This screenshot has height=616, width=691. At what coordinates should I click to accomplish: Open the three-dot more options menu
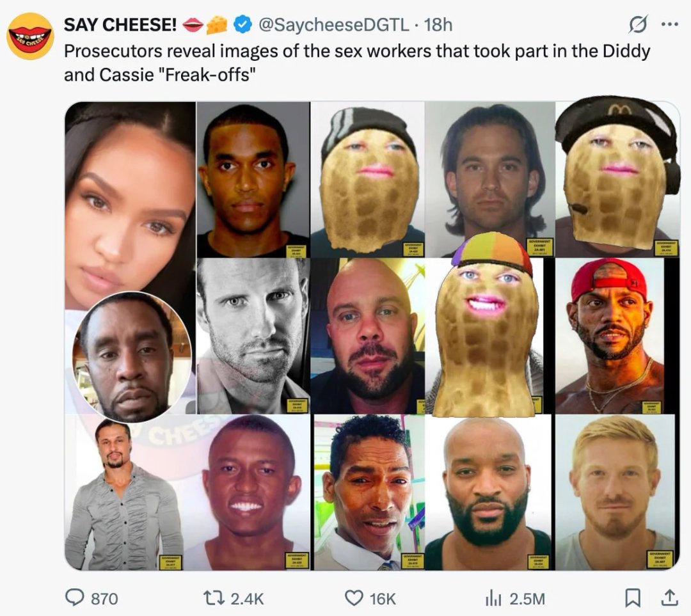tap(669, 25)
